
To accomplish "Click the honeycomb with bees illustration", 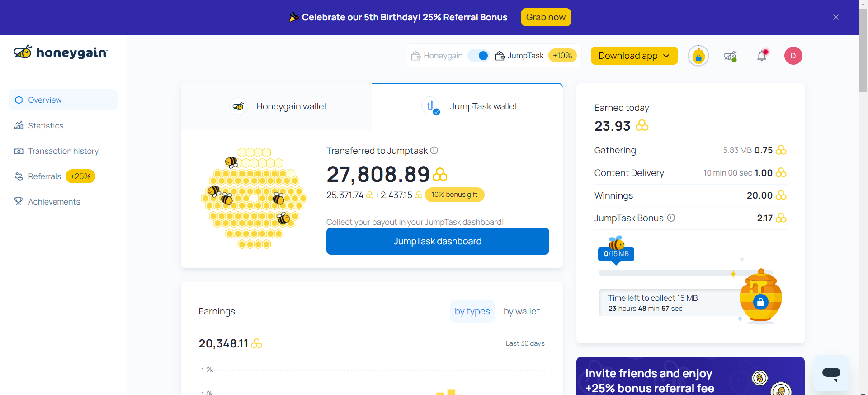I will (x=254, y=198).
